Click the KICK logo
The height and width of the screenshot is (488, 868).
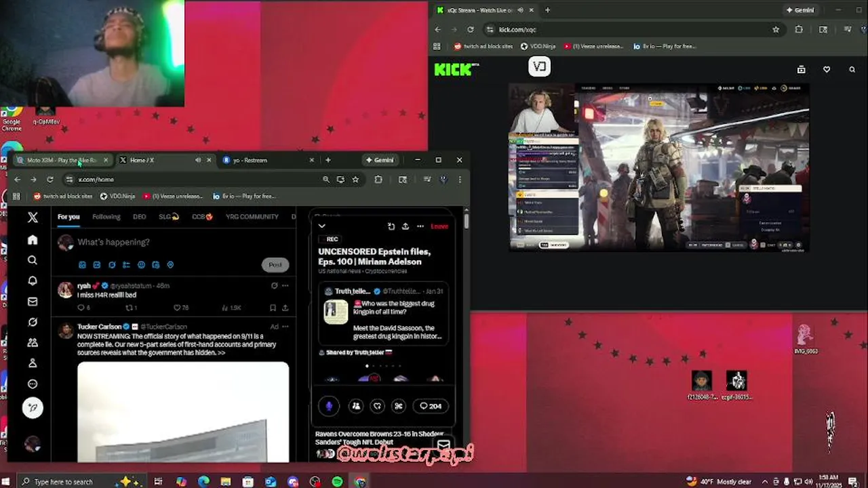coord(456,69)
